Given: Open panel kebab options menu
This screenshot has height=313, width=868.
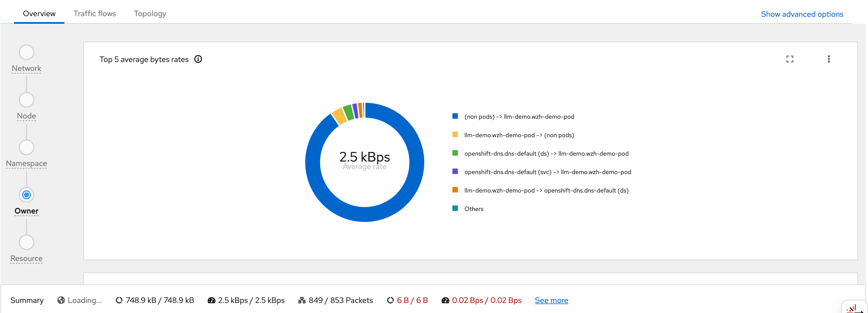Looking at the screenshot, I should coord(829,59).
